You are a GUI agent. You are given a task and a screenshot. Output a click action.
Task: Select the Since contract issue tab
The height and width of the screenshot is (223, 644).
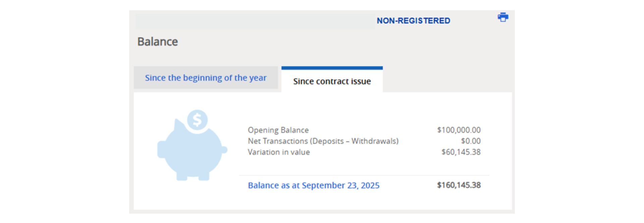(332, 81)
